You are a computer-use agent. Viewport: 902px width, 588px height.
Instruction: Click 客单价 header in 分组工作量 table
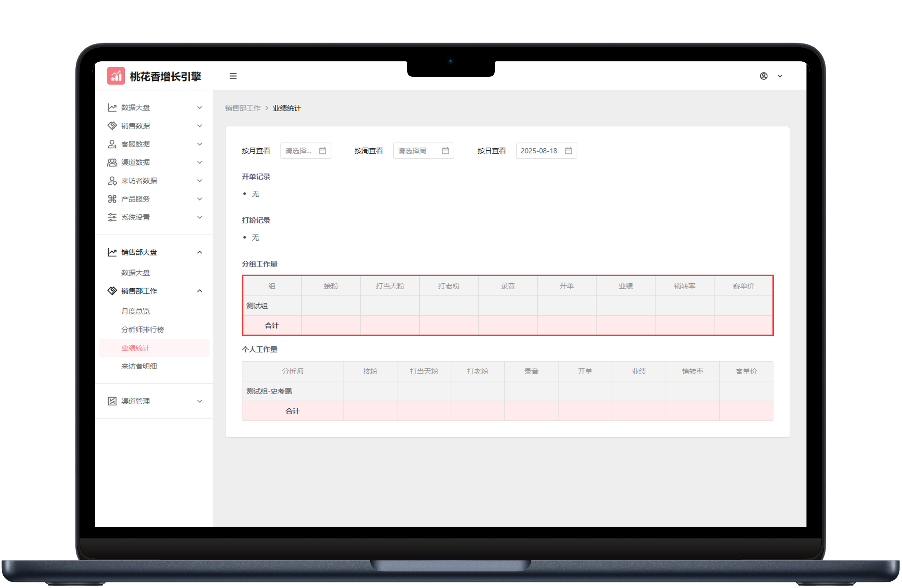tap(743, 286)
